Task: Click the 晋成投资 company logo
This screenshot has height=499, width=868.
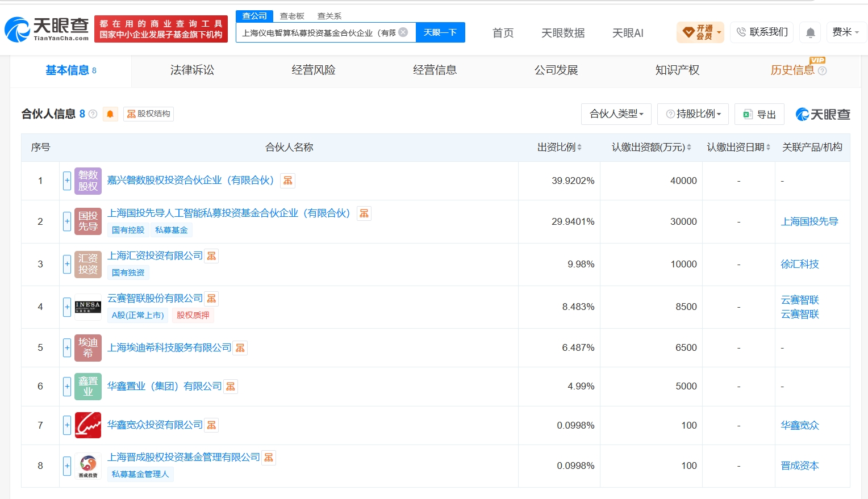Action: pyautogui.click(x=88, y=466)
